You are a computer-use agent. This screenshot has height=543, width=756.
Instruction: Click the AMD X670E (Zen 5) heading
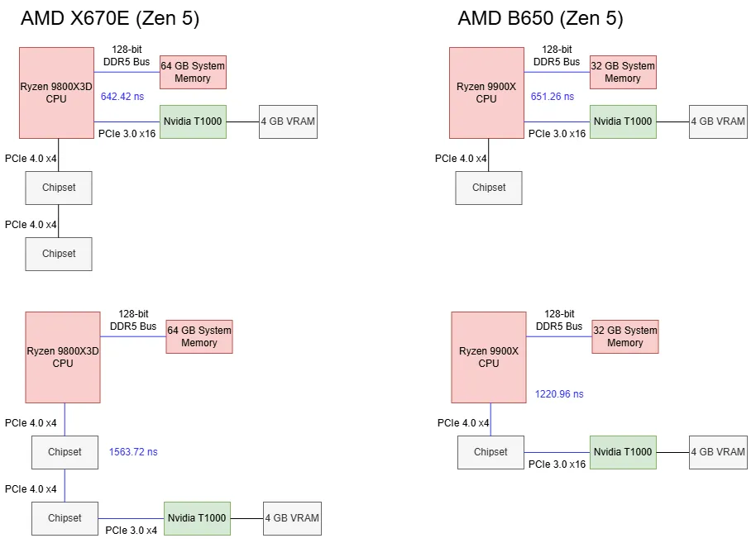(110, 18)
